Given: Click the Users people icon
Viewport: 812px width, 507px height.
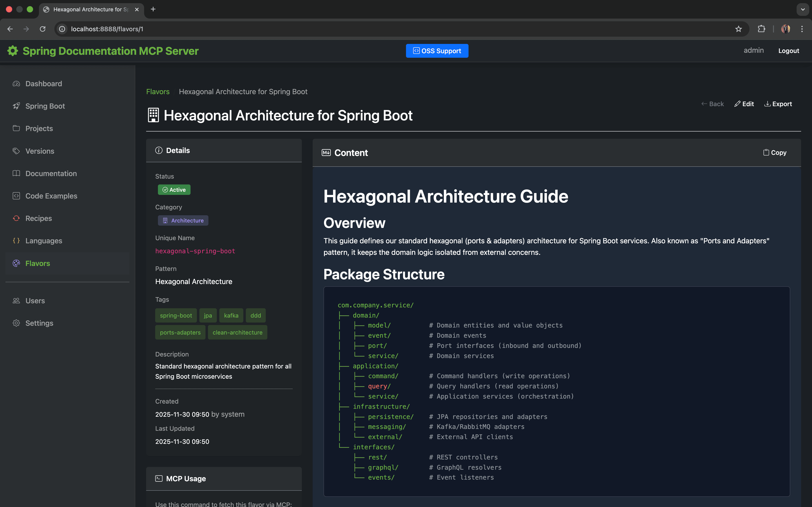Looking at the screenshot, I should [x=16, y=301].
